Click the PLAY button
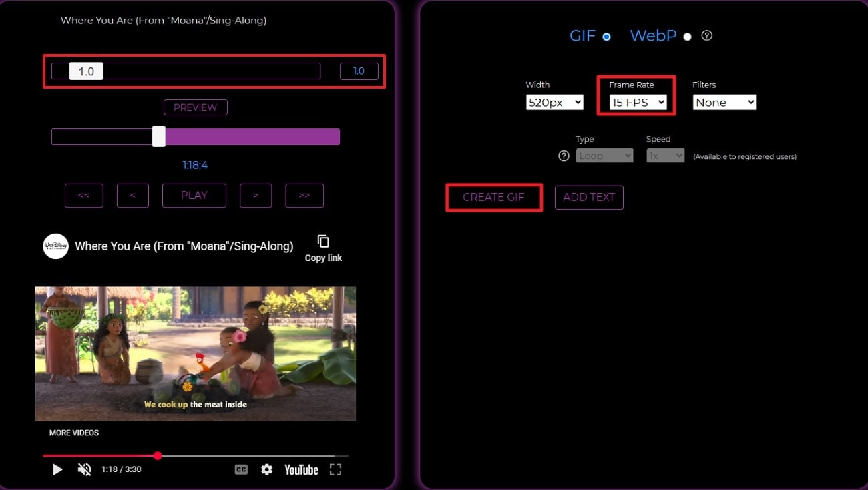 coord(194,196)
